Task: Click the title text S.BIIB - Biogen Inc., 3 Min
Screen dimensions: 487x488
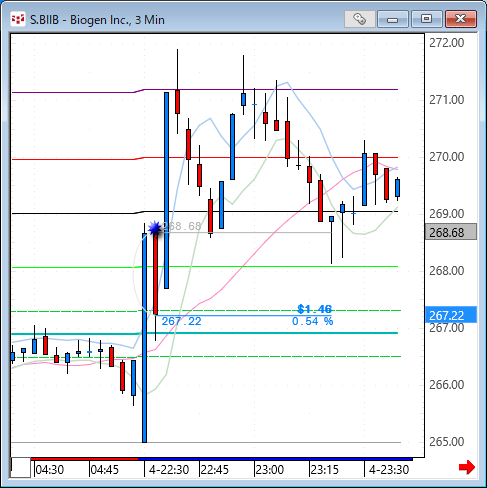Action: (x=97, y=20)
